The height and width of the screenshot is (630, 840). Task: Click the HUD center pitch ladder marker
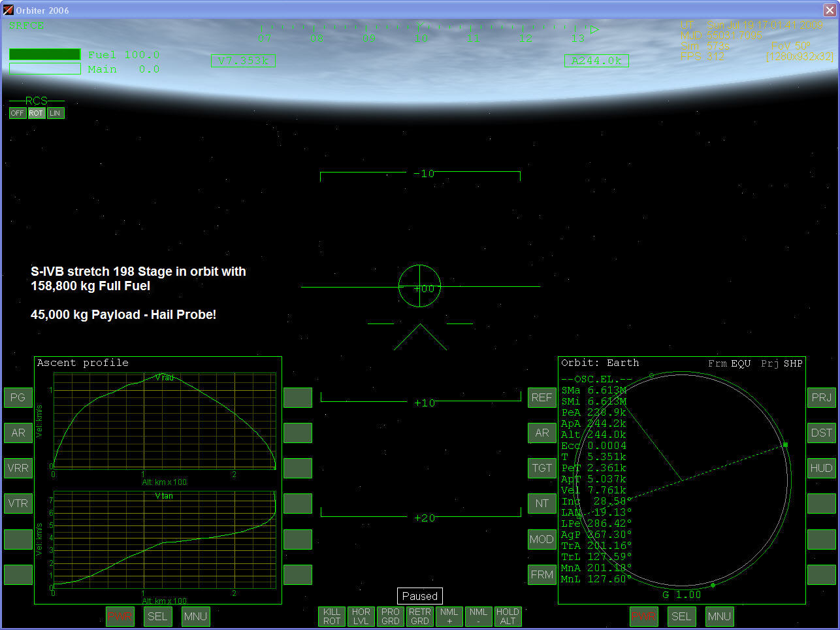[x=420, y=286]
